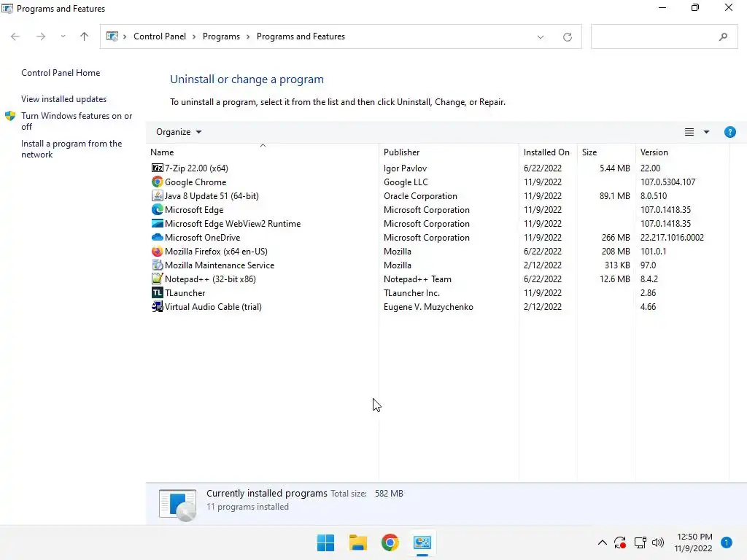
Task: Open Turn Windows features on or off
Action: click(77, 121)
